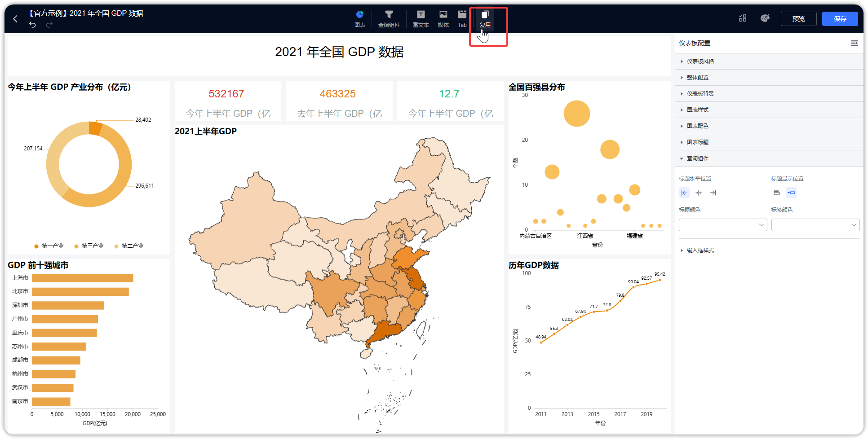Image resolution: width=868 pixels, height=439 pixels.
Task: Collapse the 查询组件 section
Action: coord(769,158)
